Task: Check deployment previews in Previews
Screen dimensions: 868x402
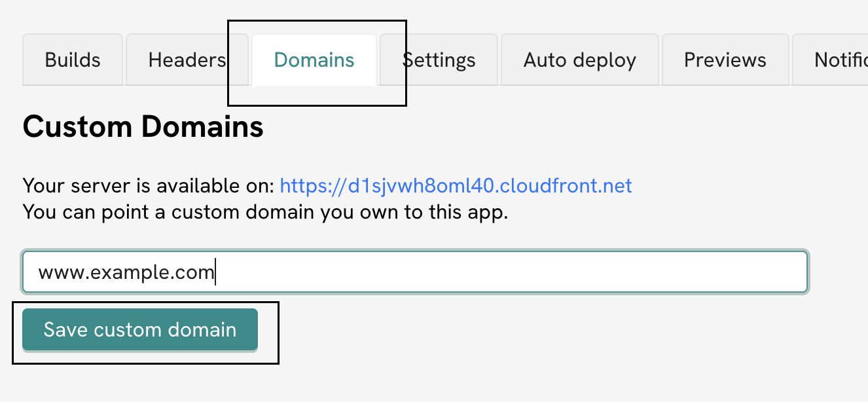Action: pos(725,60)
